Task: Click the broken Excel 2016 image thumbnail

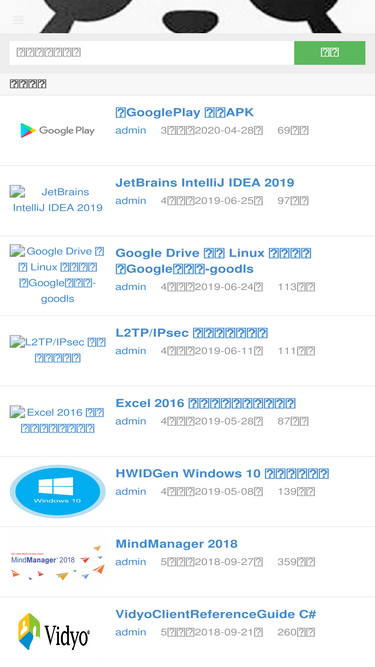Action: coord(57,420)
